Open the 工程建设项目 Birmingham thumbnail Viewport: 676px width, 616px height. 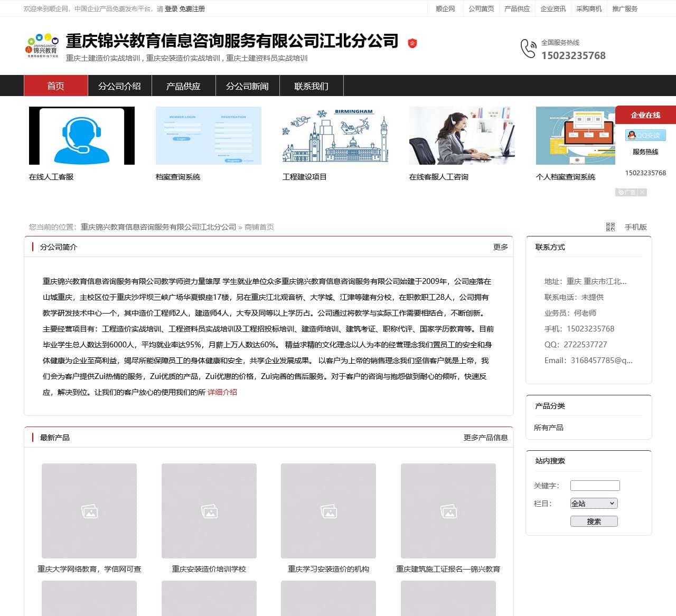335,136
